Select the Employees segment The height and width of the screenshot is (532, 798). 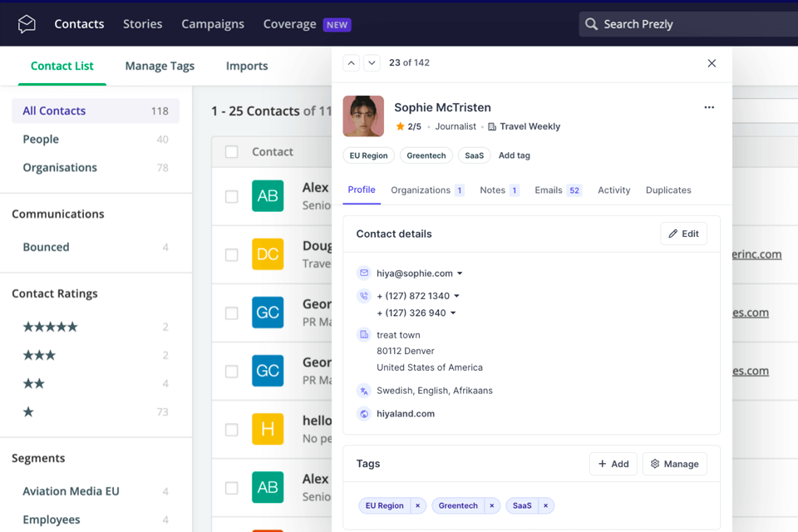tap(96, 520)
